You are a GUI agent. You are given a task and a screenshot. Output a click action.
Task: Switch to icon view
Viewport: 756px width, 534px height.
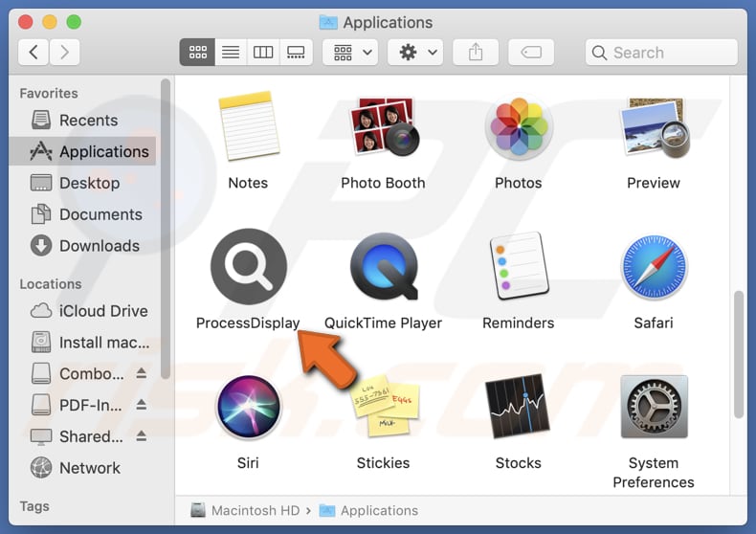198,52
